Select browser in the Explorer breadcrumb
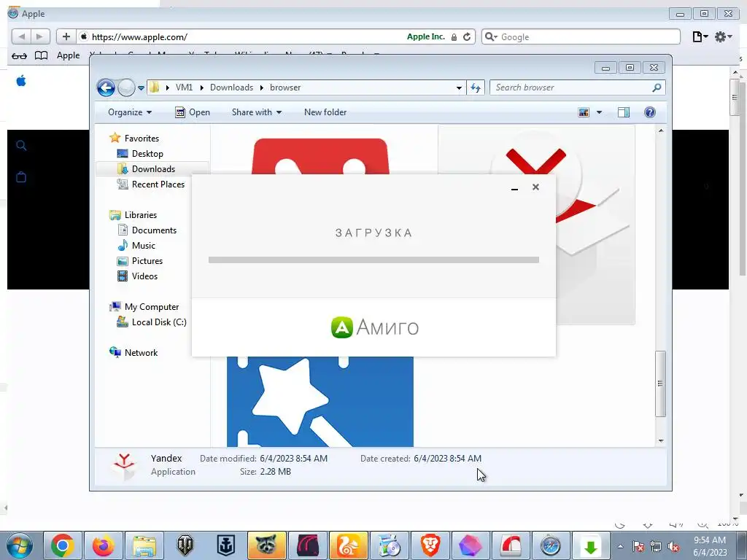Viewport: 747px width, 560px height. [285, 87]
